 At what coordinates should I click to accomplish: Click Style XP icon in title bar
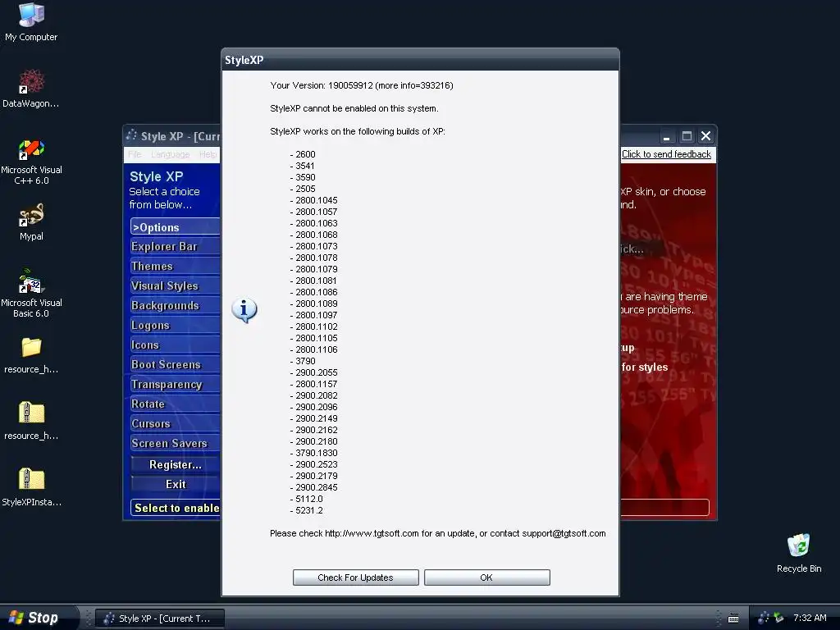[131, 135]
